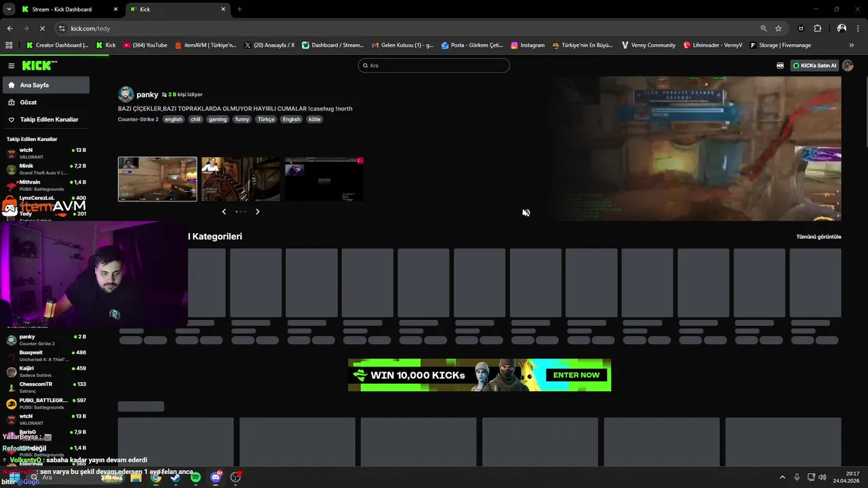Open the Kick hamburger sidebar menu
Viewport: 868px width, 488px height.
12,66
